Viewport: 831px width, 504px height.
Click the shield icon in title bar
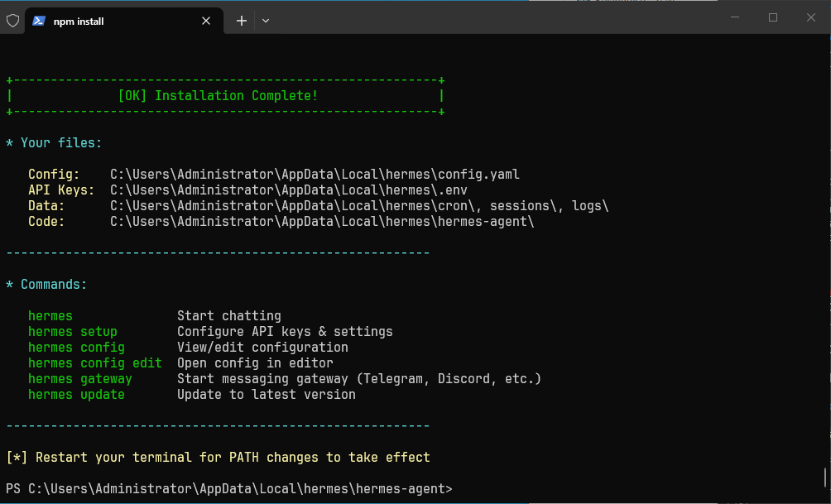[x=12, y=21]
